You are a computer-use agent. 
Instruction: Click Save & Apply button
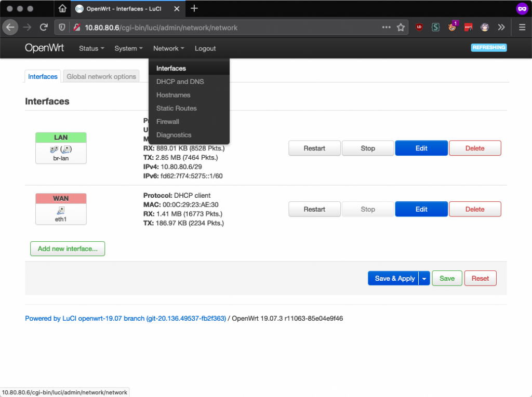[394, 278]
